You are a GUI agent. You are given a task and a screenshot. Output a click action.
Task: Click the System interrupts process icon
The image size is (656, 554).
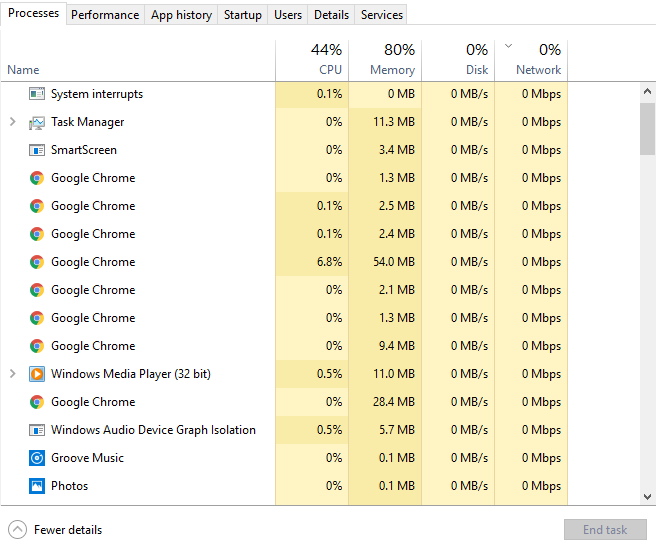click(x=37, y=94)
